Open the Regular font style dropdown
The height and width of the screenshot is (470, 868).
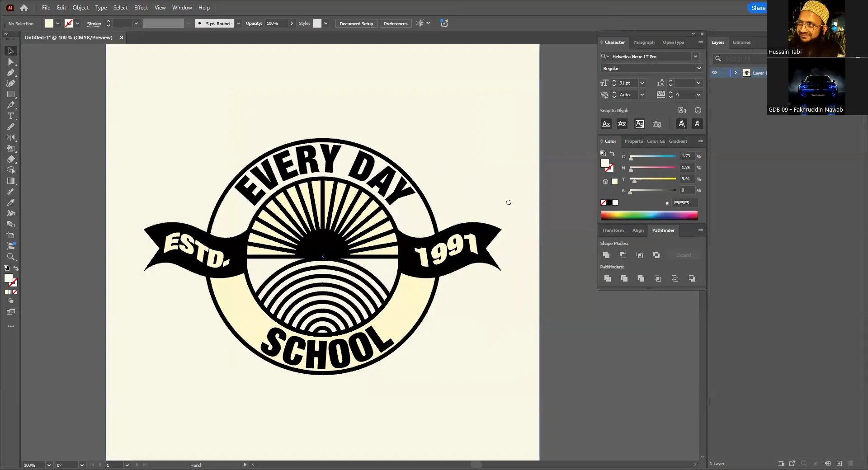(698, 69)
